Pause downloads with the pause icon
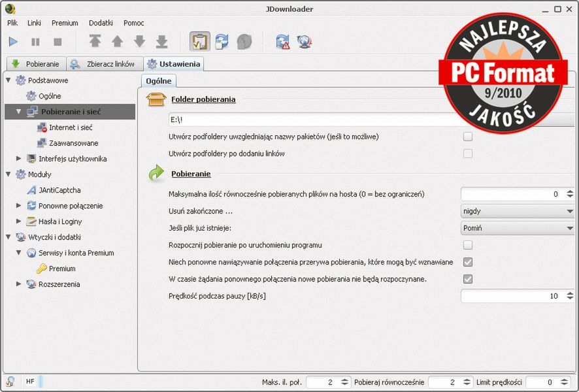579x392 pixels. click(x=35, y=42)
